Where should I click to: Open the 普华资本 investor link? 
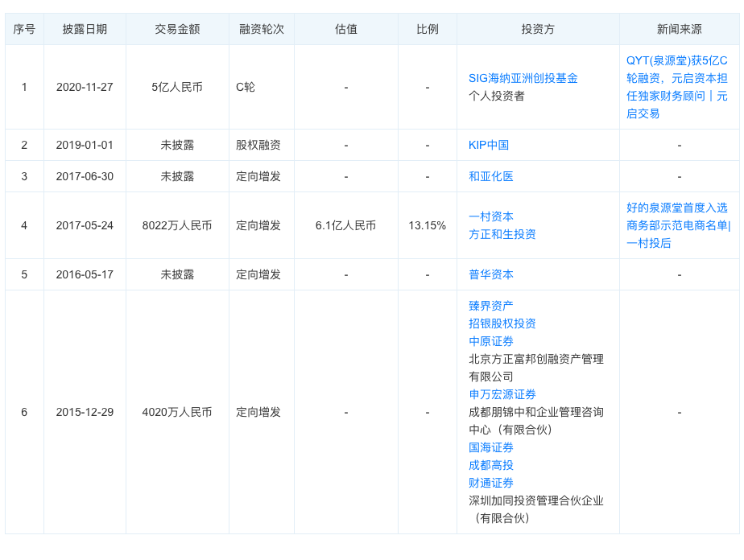(x=490, y=274)
